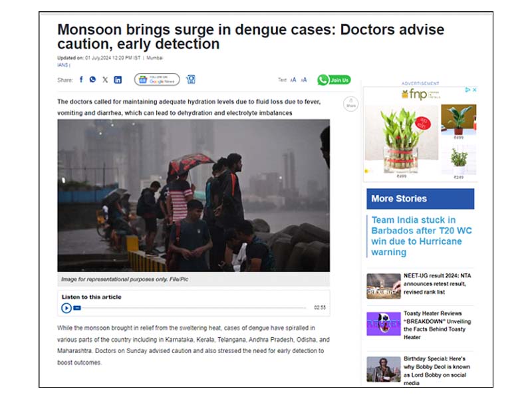Share the article on Facebook
This screenshot has width=532, height=399.
[x=81, y=79]
